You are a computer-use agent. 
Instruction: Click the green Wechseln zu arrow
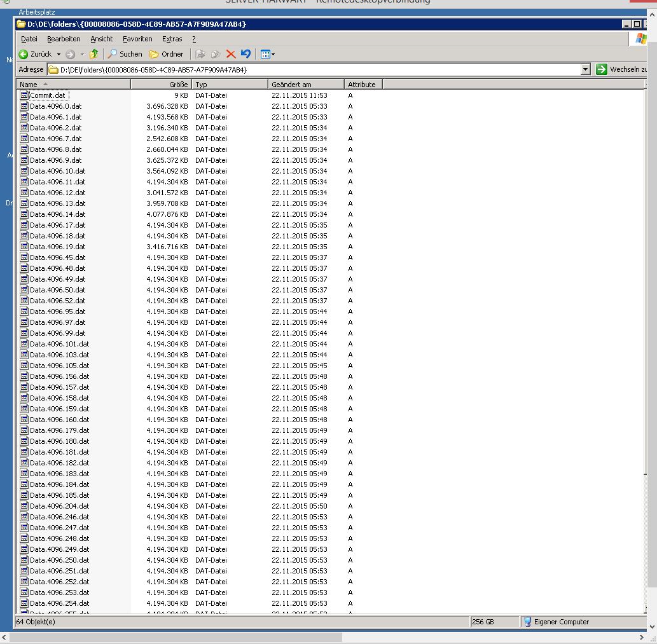coord(601,69)
